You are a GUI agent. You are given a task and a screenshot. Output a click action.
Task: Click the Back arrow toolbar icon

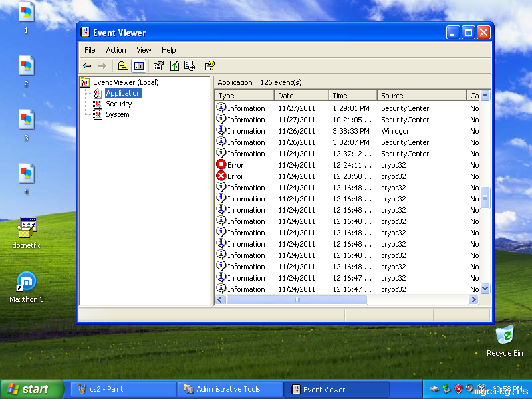tap(87, 66)
